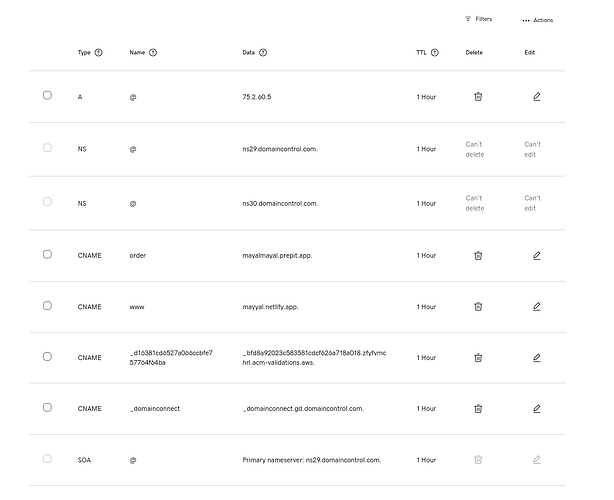The image size is (614, 500).
Task: Edit the _domainconnect CNAME record
Action: tap(537, 408)
